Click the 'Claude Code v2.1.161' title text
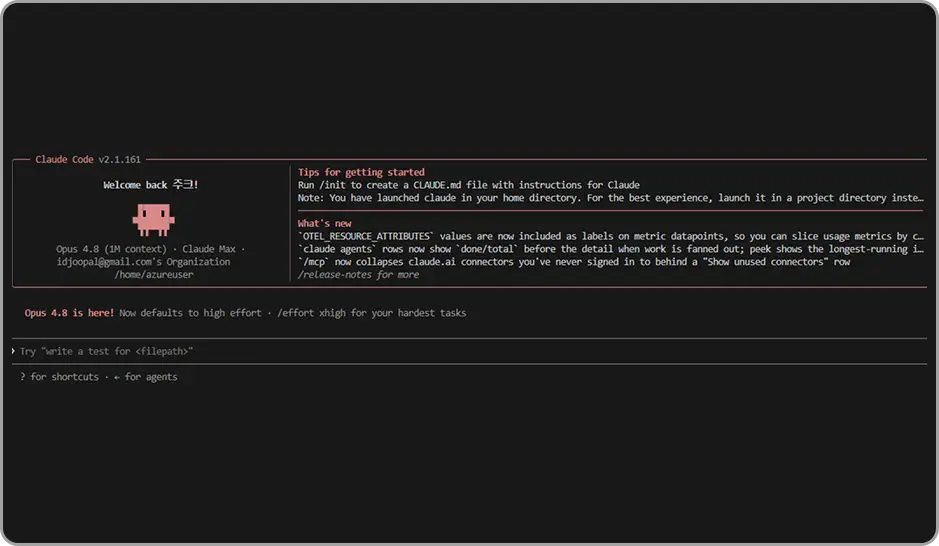 [x=88, y=159]
